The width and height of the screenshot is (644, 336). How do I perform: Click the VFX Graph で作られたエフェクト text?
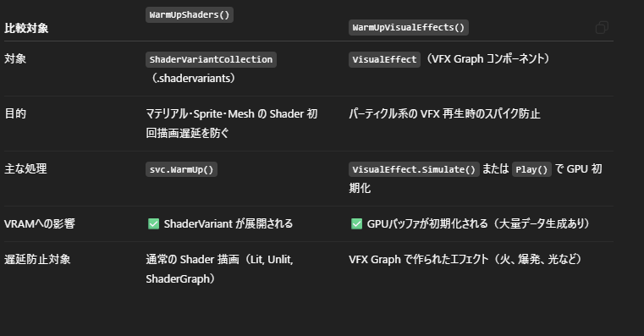click(419, 260)
